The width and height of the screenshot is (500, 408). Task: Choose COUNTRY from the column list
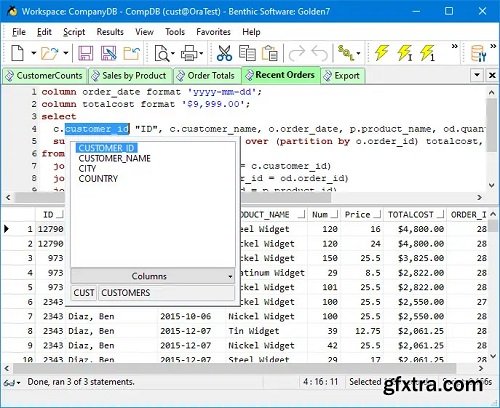coord(98,179)
